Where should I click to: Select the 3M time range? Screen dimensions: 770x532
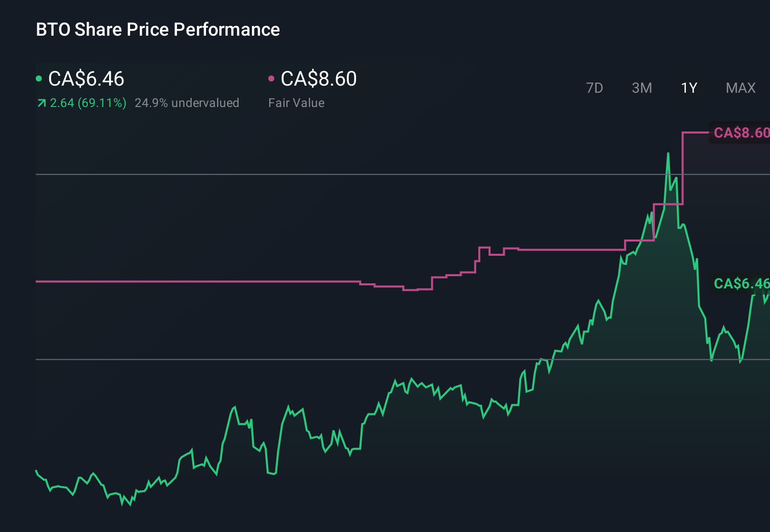coord(641,88)
